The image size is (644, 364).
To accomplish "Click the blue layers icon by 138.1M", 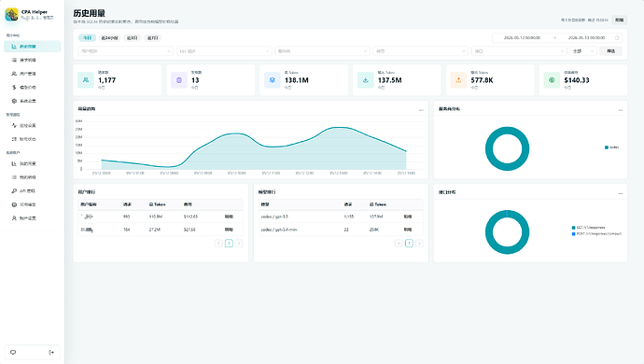I will click(273, 80).
